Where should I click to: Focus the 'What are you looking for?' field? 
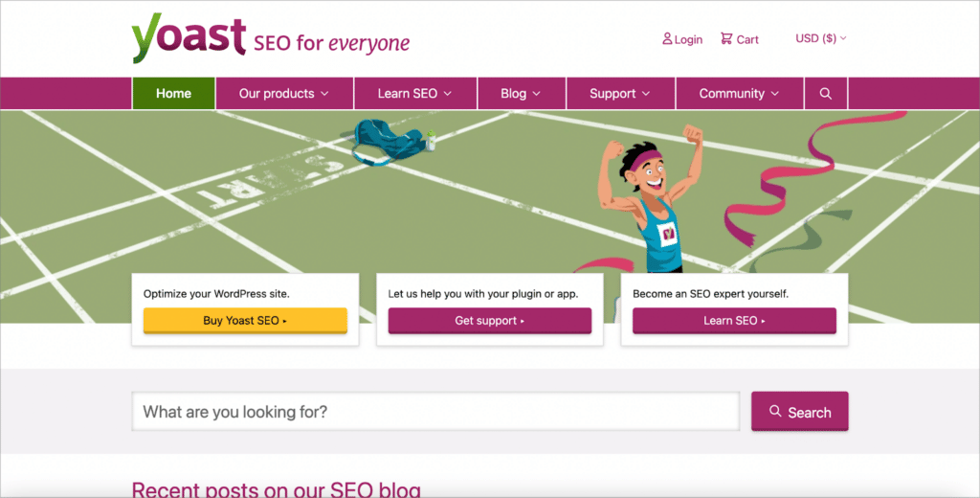click(x=435, y=412)
